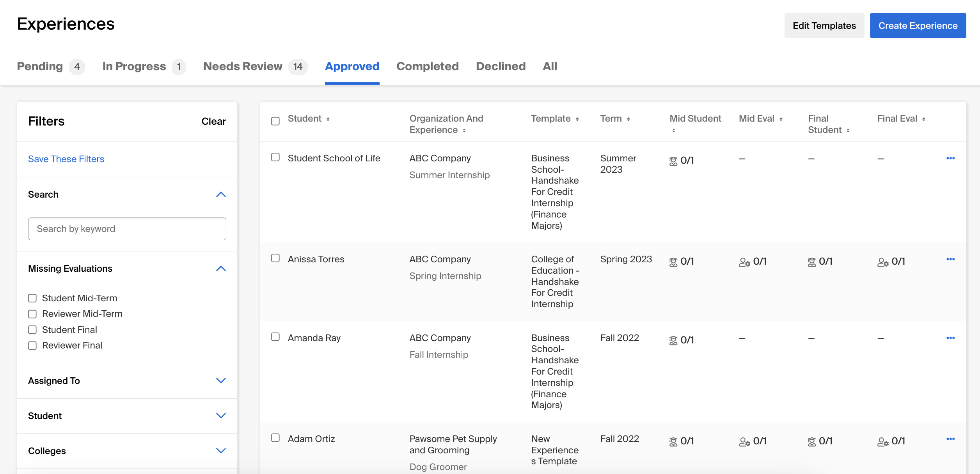Click the Summer Internship experience text

(449, 175)
